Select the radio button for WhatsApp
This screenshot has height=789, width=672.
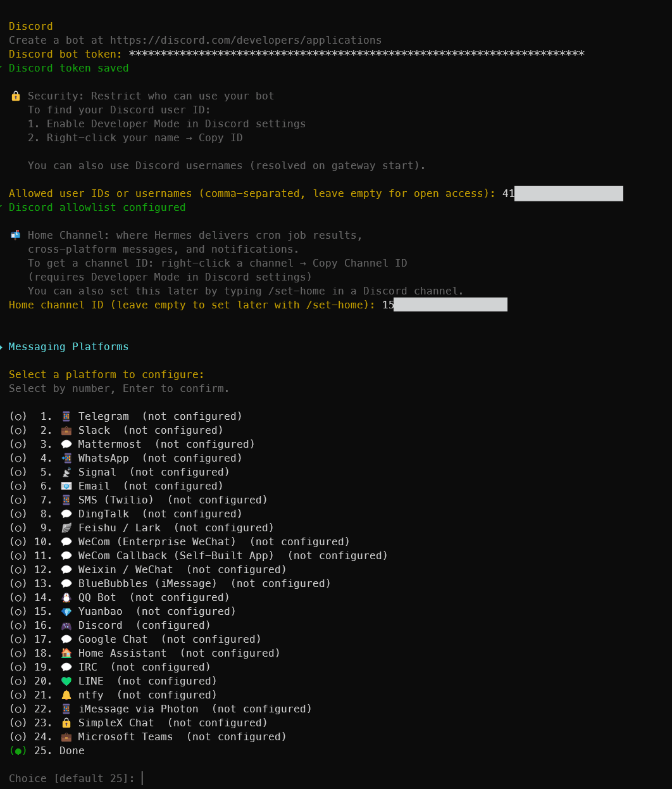[x=18, y=458]
